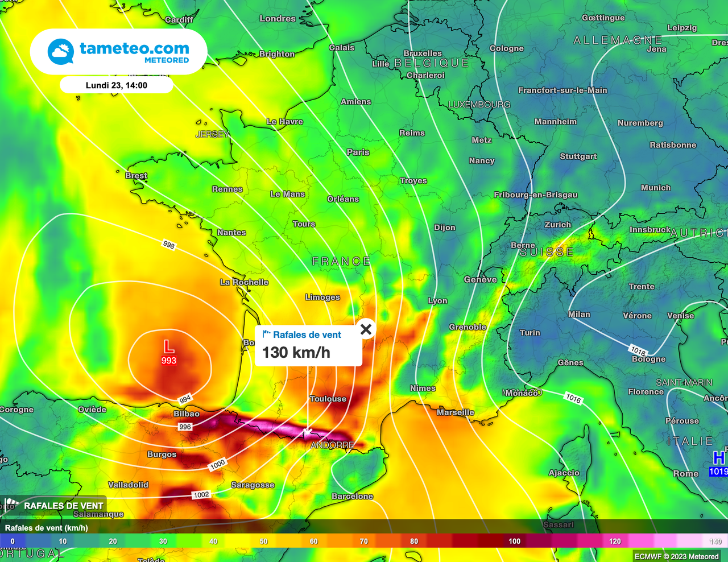
Task: Click the 30 km/h green legend swatch
Action: tap(163, 541)
